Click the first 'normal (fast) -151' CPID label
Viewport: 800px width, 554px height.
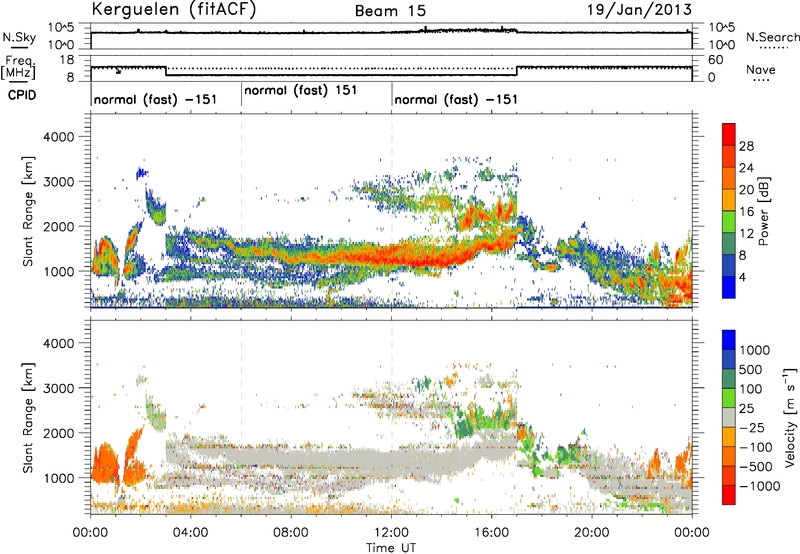pyautogui.click(x=155, y=99)
